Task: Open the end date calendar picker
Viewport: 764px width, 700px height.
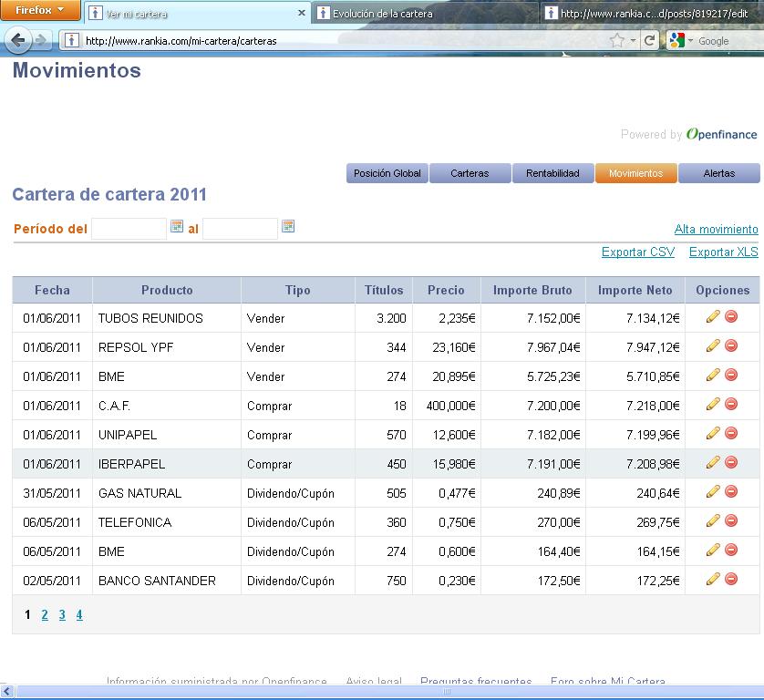Action: [288, 227]
